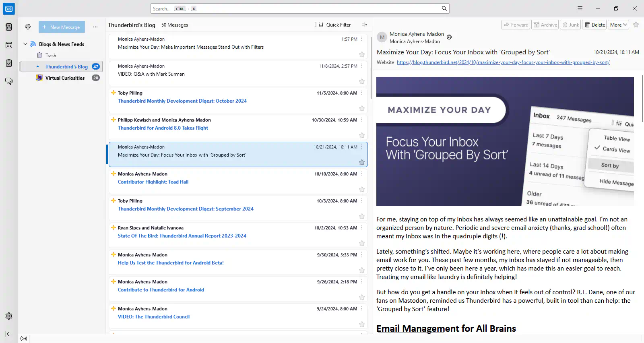Open the blog.thunderbird.net website link

[503, 62]
